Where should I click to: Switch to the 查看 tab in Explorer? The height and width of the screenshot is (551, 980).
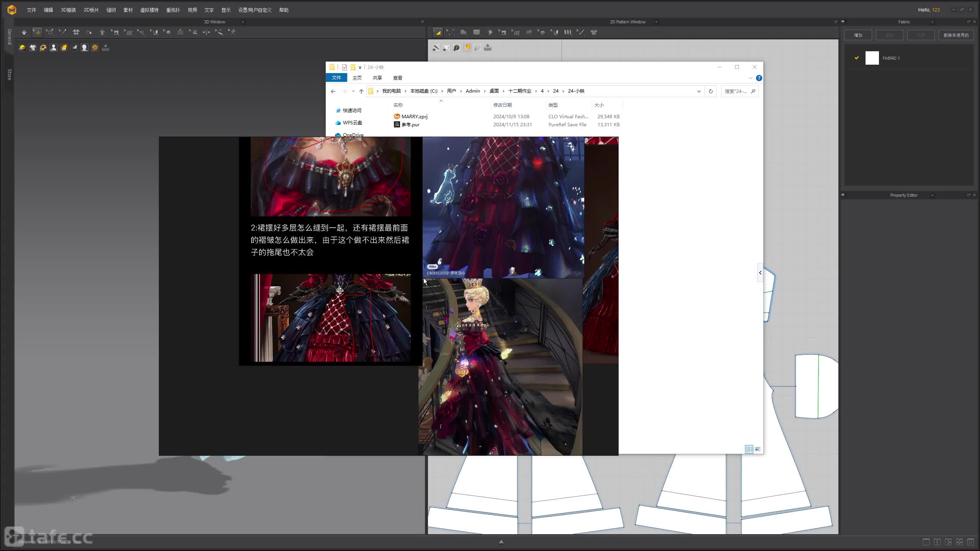[x=397, y=78]
